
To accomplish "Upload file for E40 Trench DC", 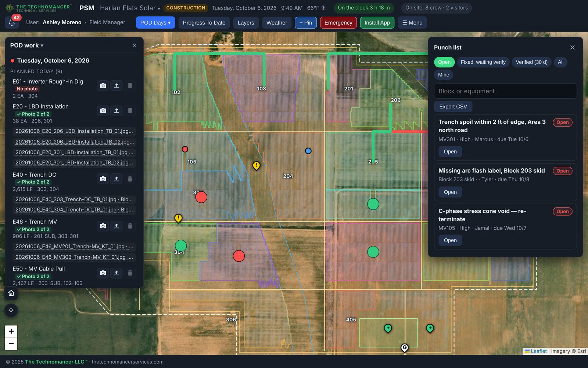I will [x=116, y=179].
